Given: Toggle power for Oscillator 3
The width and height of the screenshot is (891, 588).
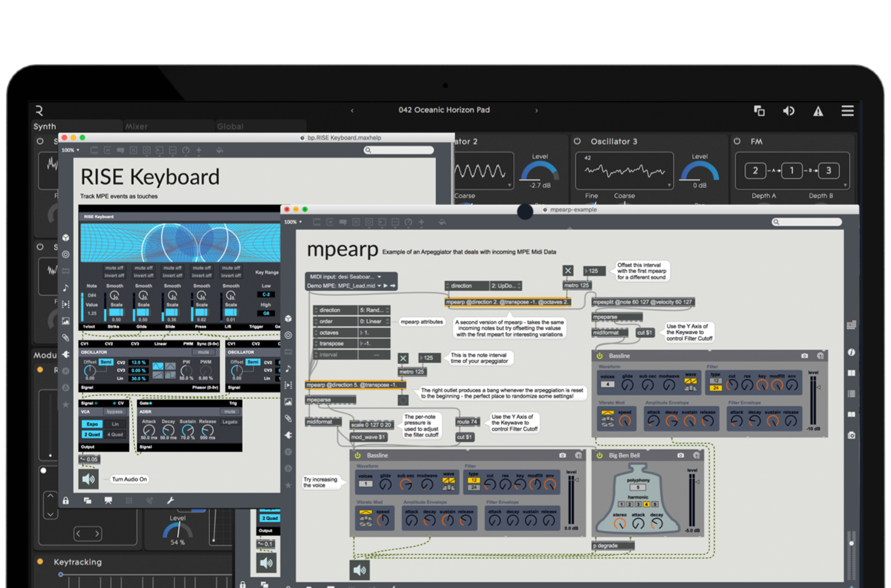Looking at the screenshot, I should [x=577, y=141].
